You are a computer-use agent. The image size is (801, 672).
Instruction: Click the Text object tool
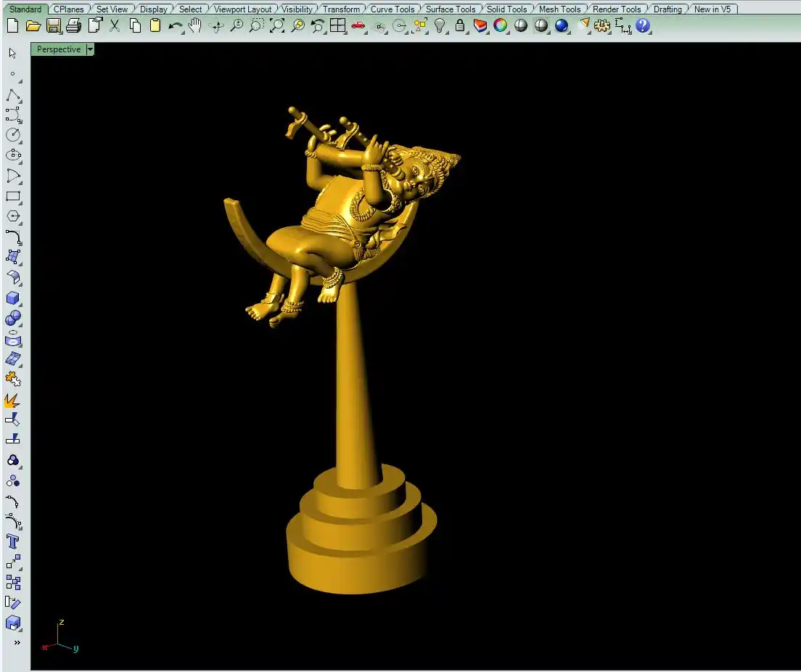[13, 541]
